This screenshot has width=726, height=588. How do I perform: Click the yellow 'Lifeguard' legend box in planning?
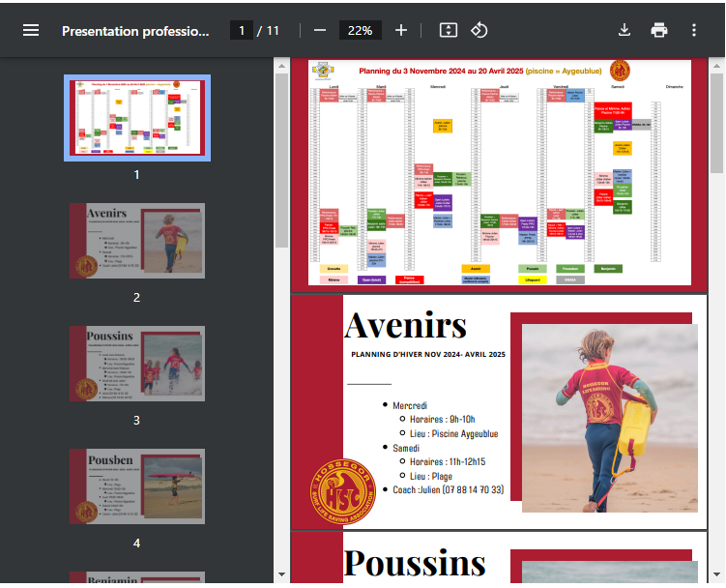pos(533,279)
